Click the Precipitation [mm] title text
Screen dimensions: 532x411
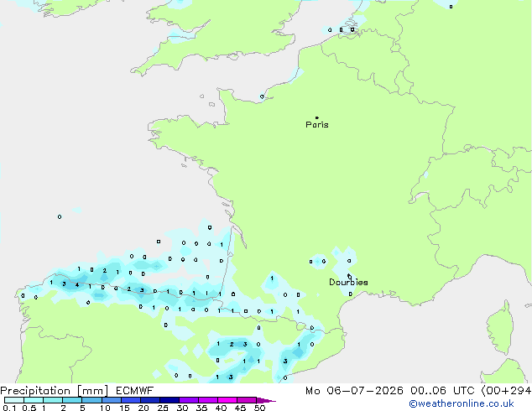pyautogui.click(x=55, y=391)
